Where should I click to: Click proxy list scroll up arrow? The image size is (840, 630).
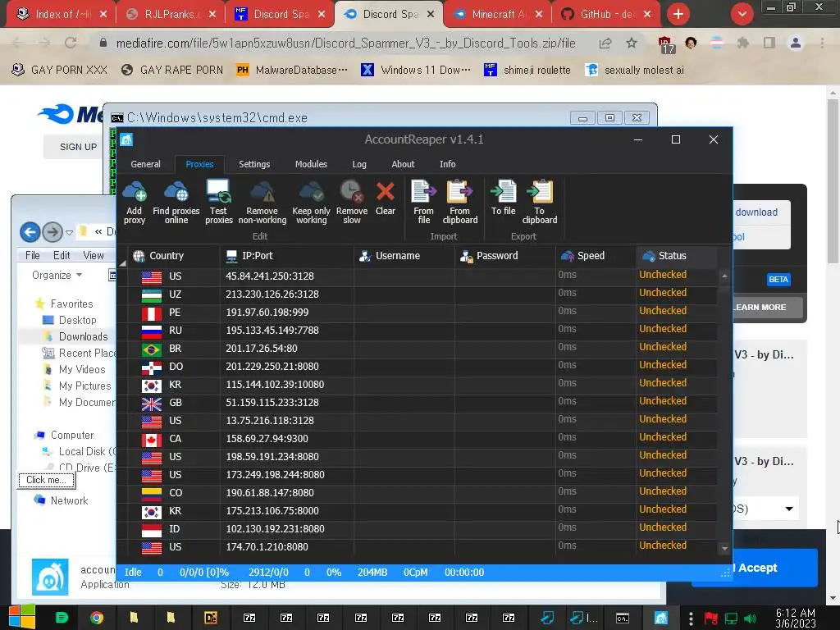(724, 276)
